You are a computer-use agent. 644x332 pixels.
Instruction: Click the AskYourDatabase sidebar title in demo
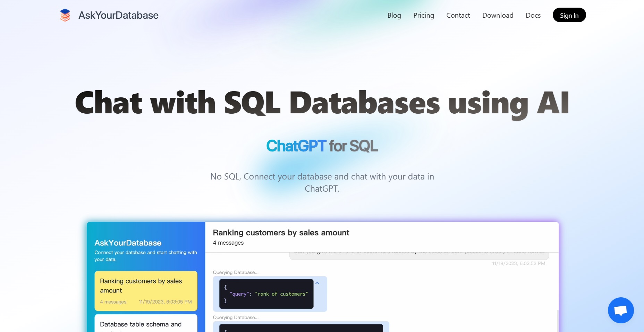click(x=128, y=243)
